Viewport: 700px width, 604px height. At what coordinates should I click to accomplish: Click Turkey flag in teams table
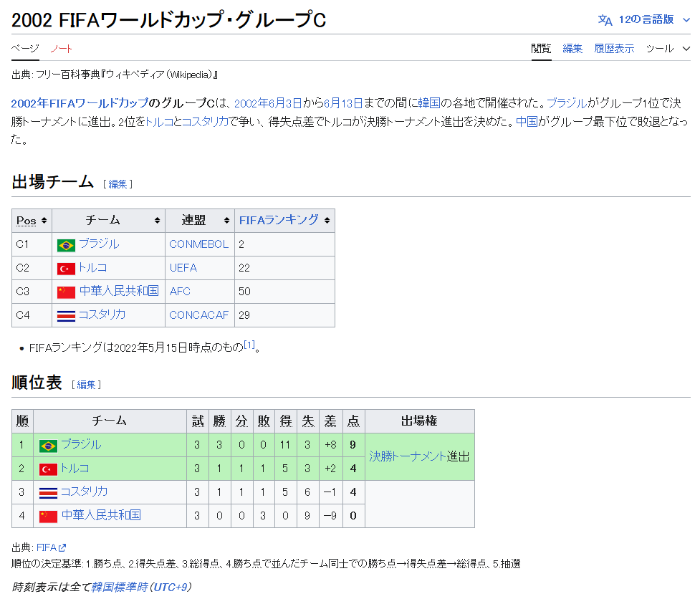click(66, 269)
